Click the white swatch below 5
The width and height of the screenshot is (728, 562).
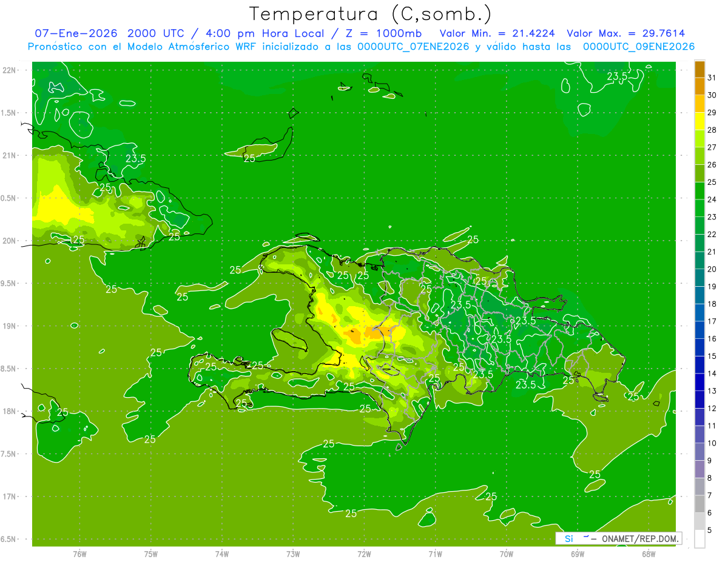(x=699, y=539)
